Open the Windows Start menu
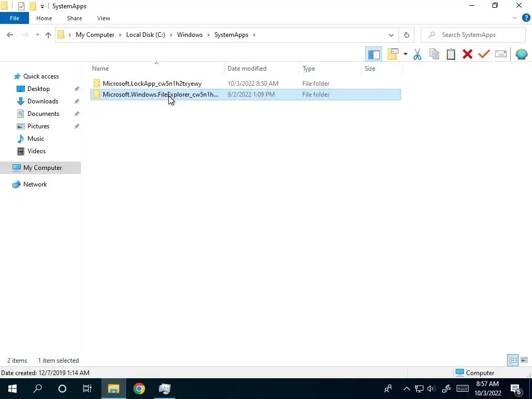This screenshot has height=399, width=532. (x=12, y=389)
